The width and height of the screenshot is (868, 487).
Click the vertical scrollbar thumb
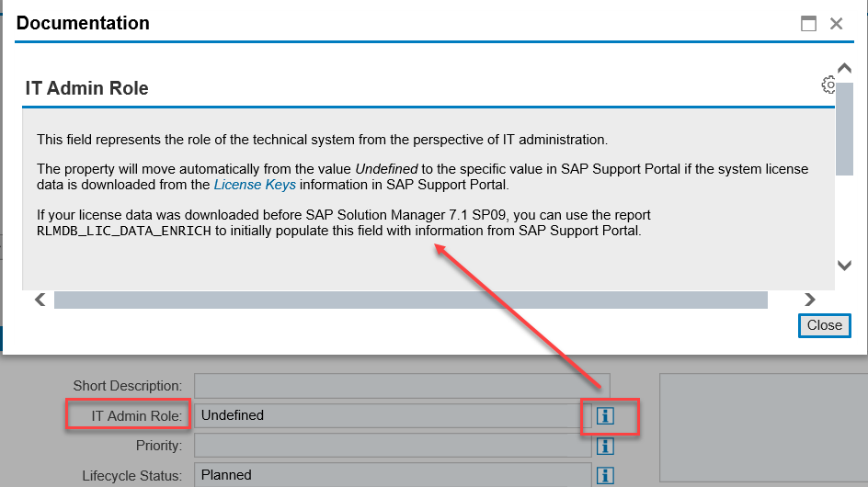pos(844,129)
